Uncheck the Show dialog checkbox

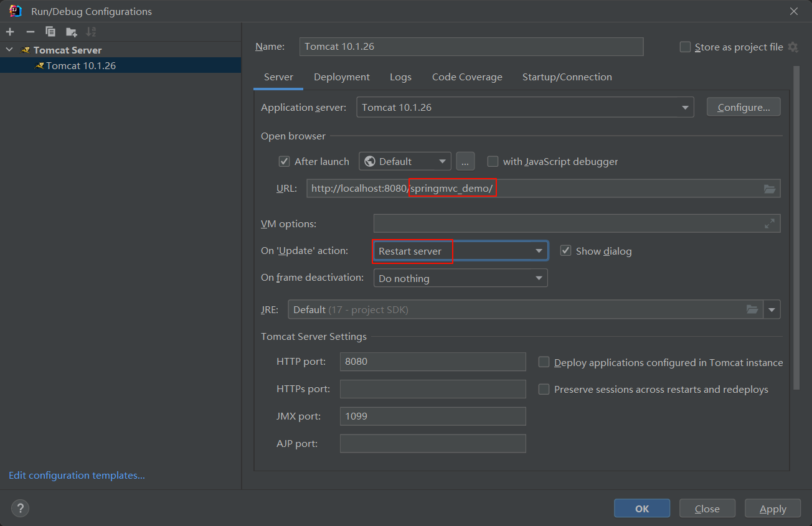coord(565,250)
